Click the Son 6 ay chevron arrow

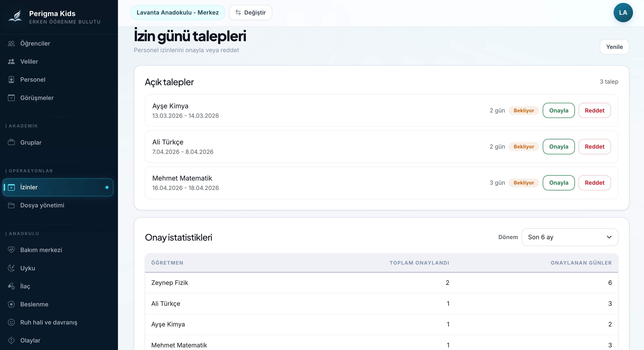pyautogui.click(x=609, y=237)
